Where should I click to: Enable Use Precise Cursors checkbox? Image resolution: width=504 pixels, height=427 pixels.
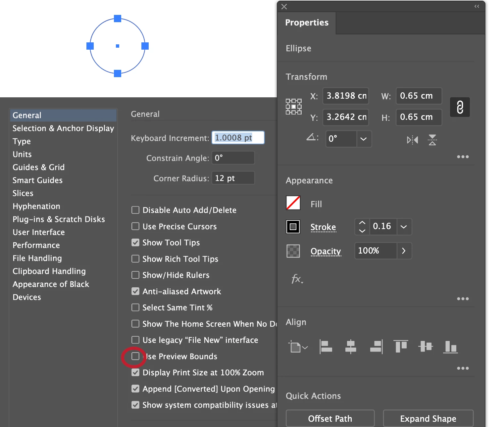[135, 226]
